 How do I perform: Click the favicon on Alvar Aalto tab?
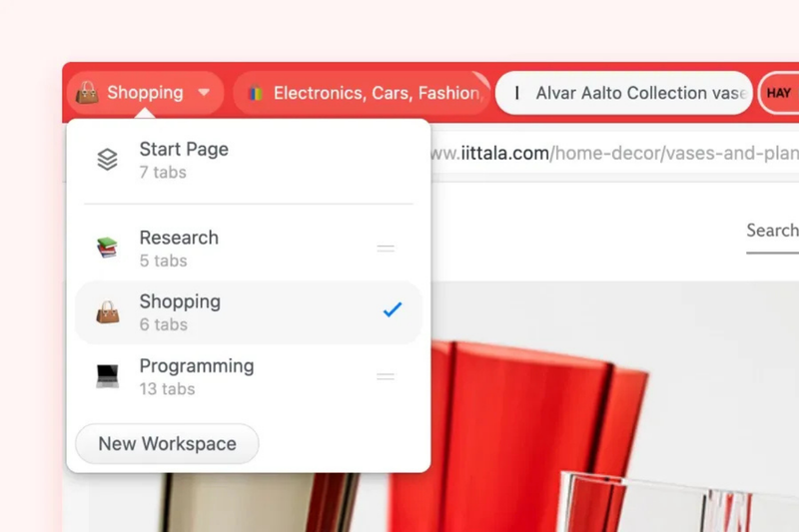pos(517,93)
